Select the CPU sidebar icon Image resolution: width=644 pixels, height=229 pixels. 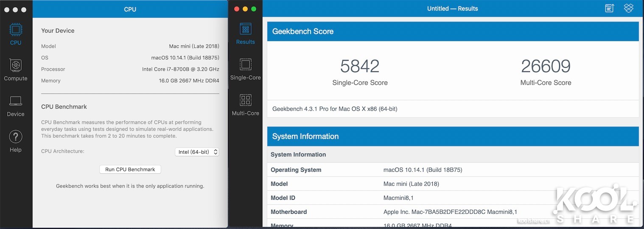(x=16, y=34)
